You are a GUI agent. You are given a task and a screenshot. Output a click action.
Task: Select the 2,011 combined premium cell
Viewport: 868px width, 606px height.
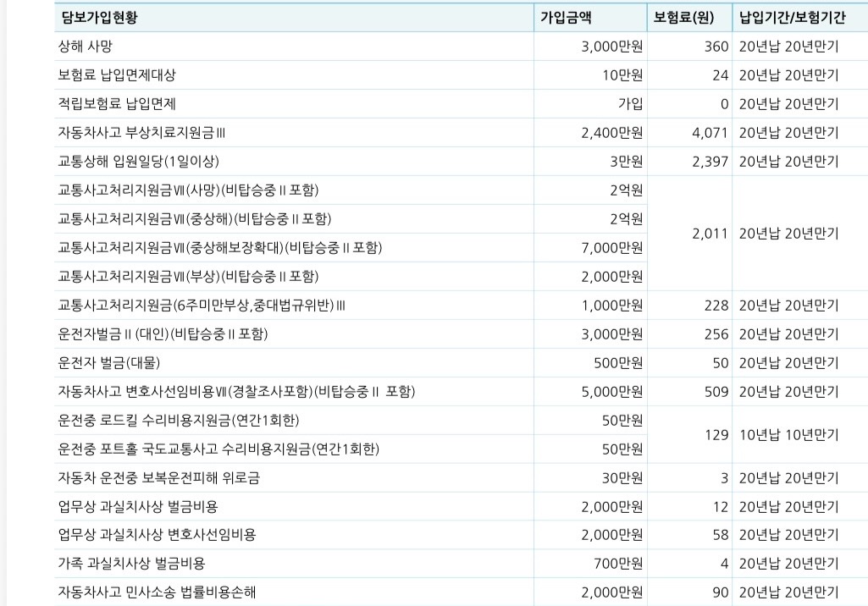tap(710, 234)
